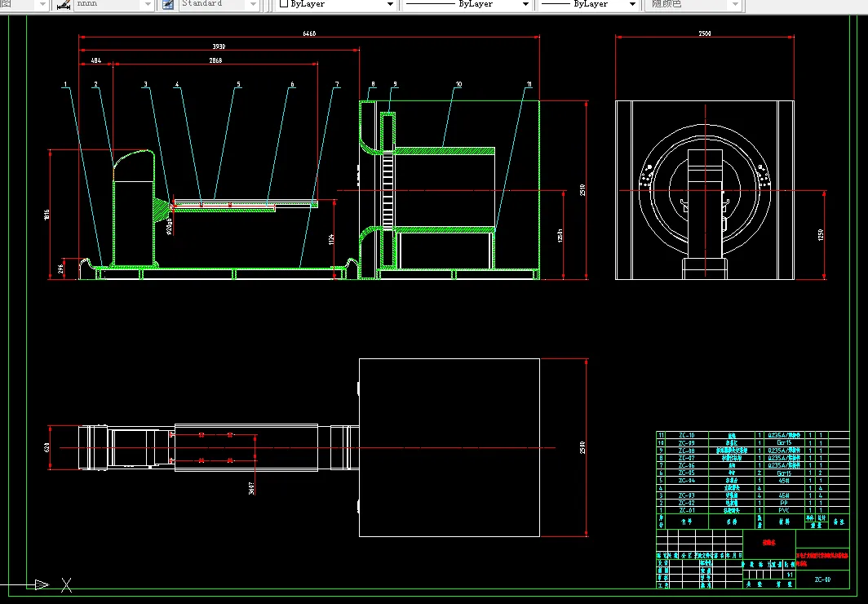Expand the 随颜色 plot style dropdown
The image size is (868, 604).
(x=735, y=5)
